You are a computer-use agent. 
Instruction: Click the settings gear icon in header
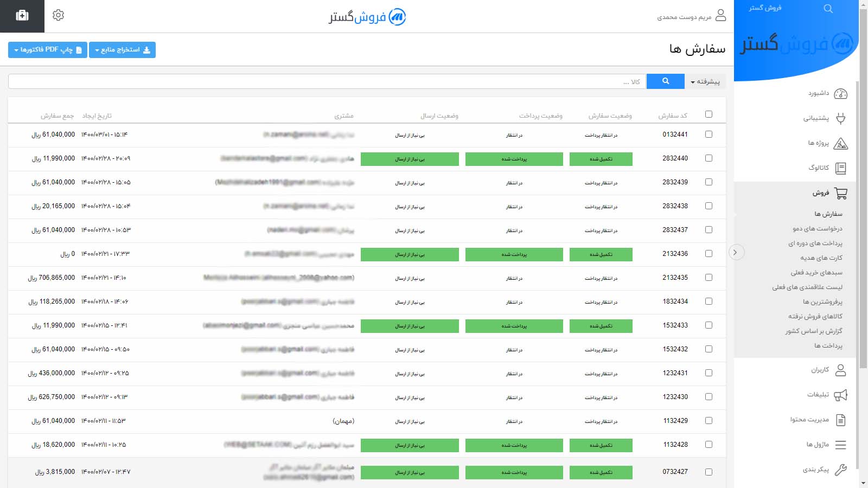tap(59, 15)
